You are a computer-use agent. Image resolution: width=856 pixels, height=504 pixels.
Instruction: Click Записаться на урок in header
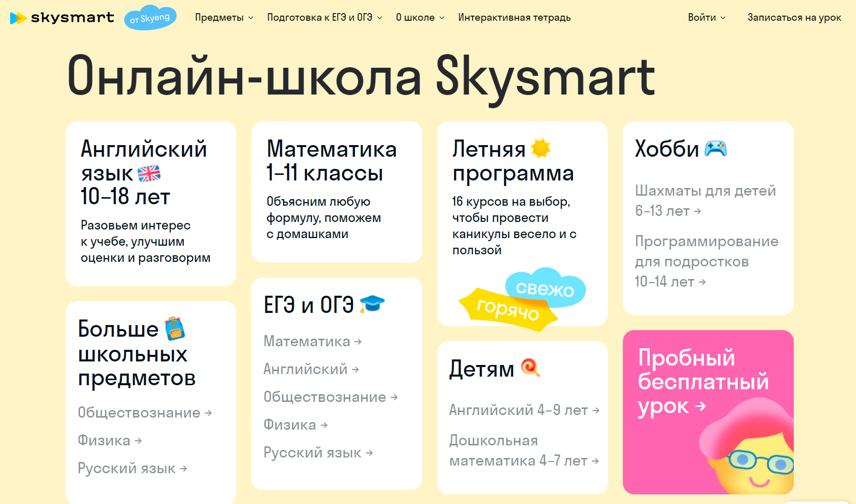click(x=794, y=17)
